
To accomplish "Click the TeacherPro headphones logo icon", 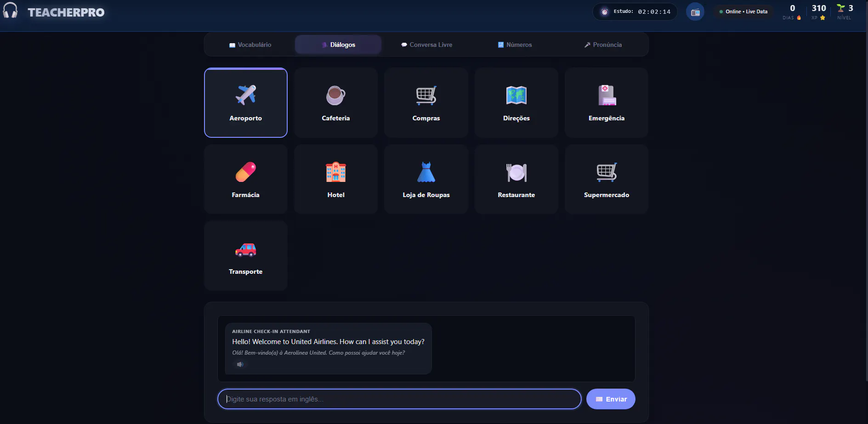I will (x=10, y=11).
